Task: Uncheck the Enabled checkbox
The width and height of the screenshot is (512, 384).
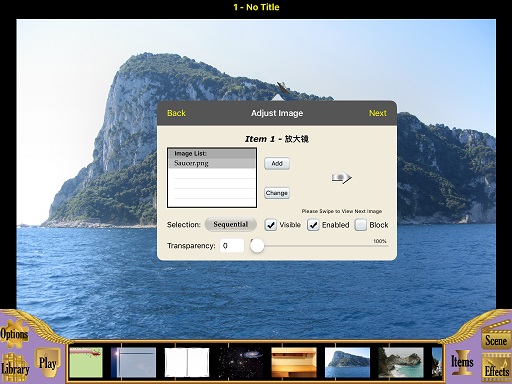Action: click(x=313, y=225)
